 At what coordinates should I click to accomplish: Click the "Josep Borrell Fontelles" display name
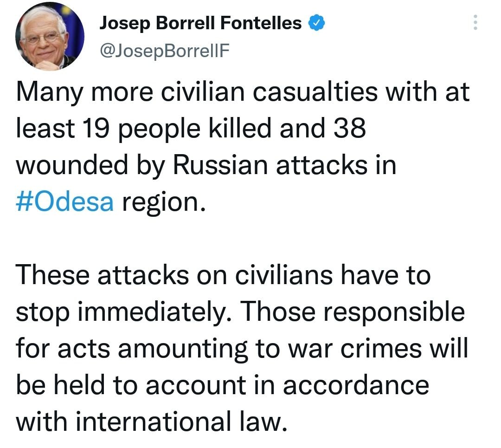tap(200, 22)
